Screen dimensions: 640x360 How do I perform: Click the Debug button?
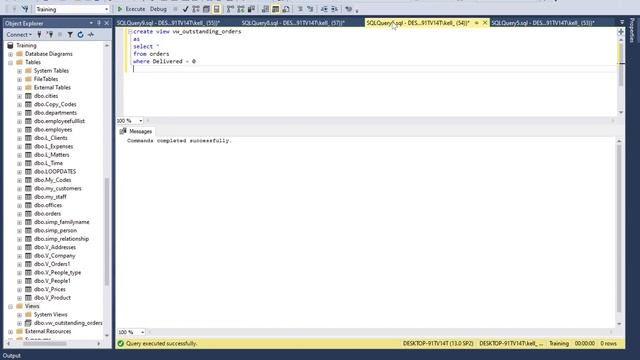point(158,9)
